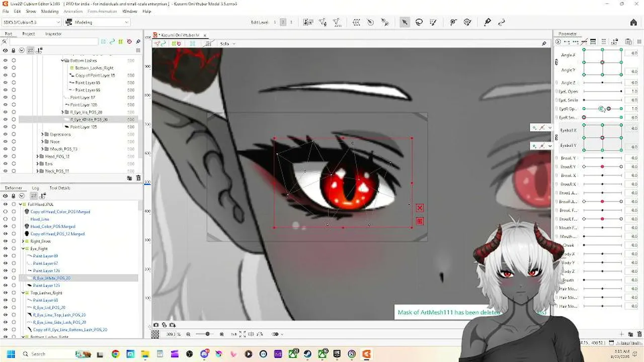The image size is (644, 362).
Task: Click the pin icon above the canvas
Action: click(x=544, y=44)
